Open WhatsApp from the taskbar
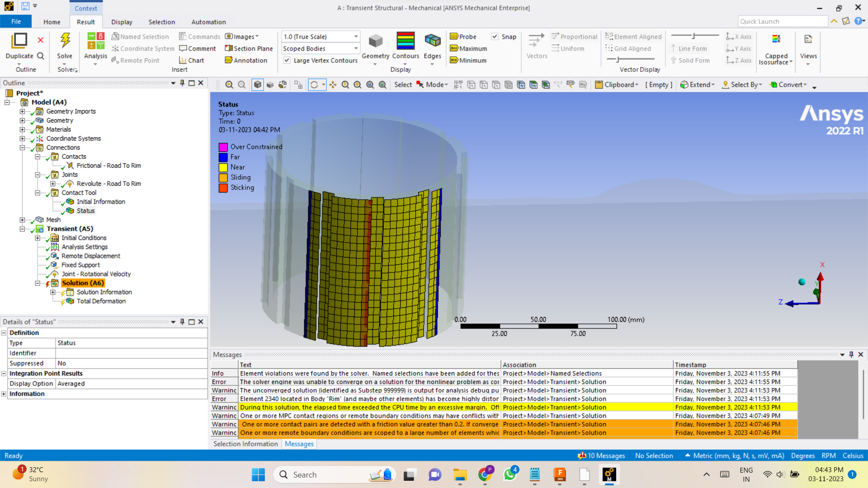Image resolution: width=868 pixels, height=488 pixels. 510,474
